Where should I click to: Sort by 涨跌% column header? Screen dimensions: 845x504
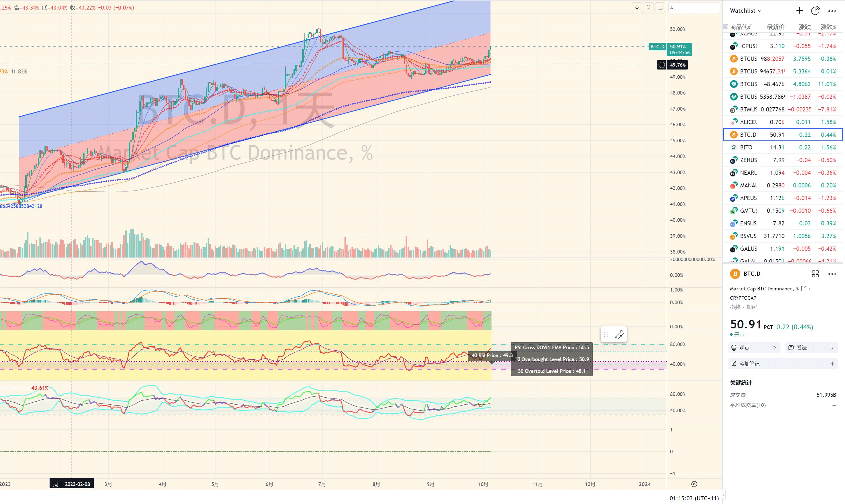click(828, 27)
